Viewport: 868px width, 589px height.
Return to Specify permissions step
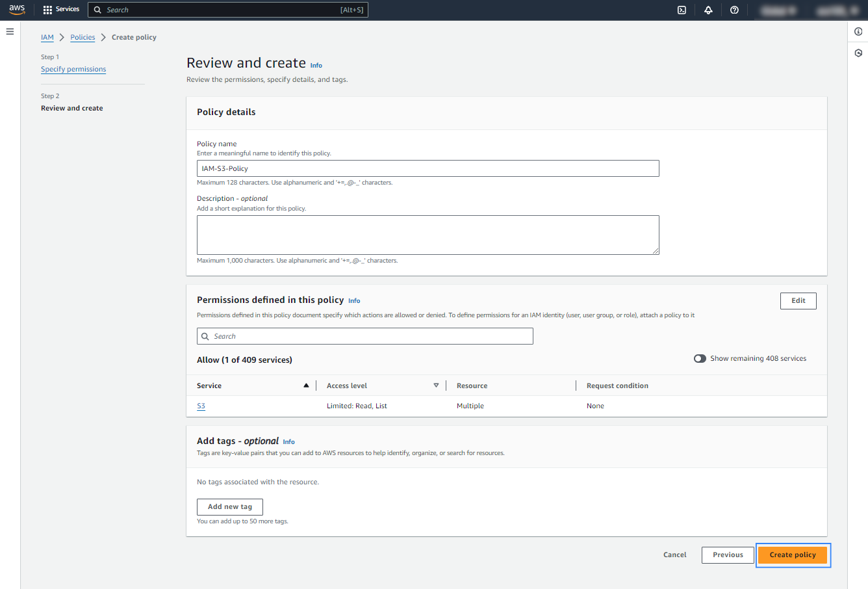pyautogui.click(x=73, y=69)
